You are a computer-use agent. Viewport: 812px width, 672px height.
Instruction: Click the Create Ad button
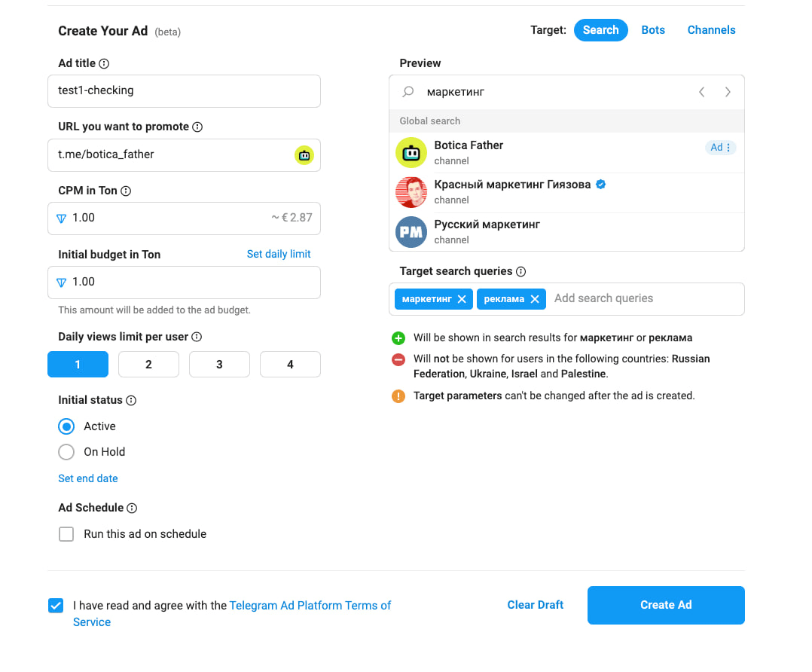pos(666,605)
